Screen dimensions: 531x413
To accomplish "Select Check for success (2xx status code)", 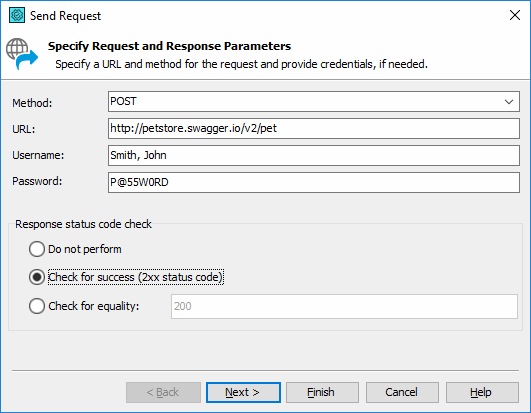I will [37, 277].
